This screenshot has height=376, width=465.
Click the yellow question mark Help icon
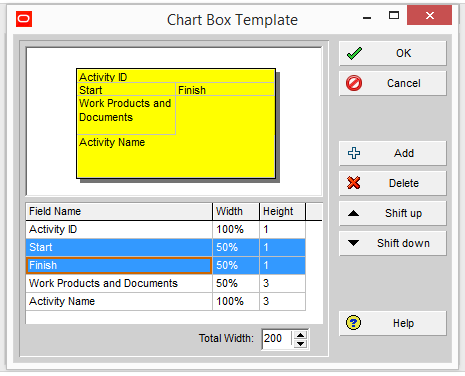pyautogui.click(x=353, y=323)
